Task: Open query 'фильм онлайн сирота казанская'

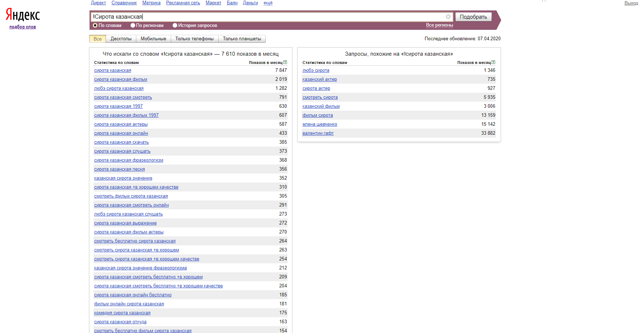Action: pos(129,304)
